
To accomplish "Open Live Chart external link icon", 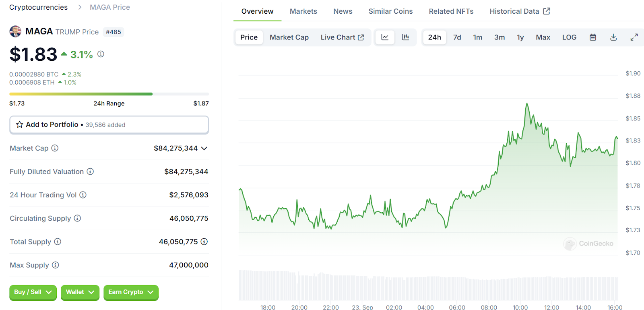I will tap(361, 37).
